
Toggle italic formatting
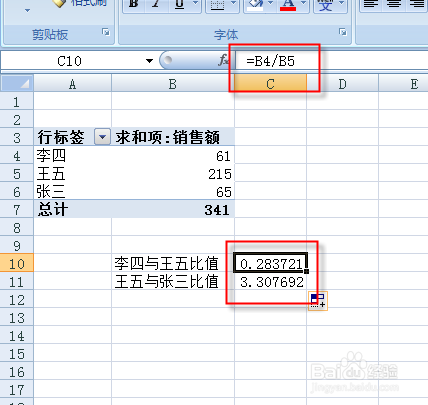155,5
